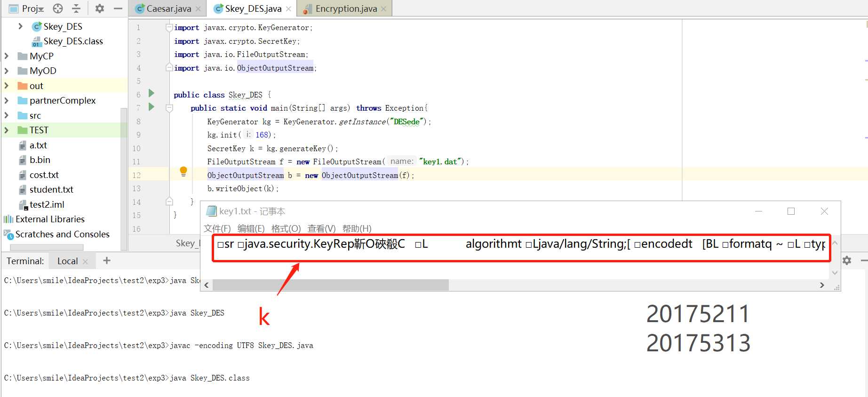Click the Notepad app icon in title bar
This screenshot has width=868, height=397.
point(212,211)
